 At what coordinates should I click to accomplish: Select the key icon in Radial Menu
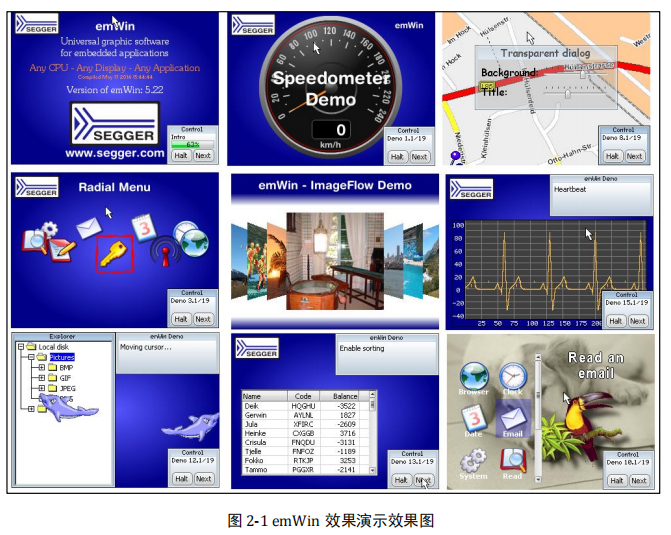click(x=114, y=254)
